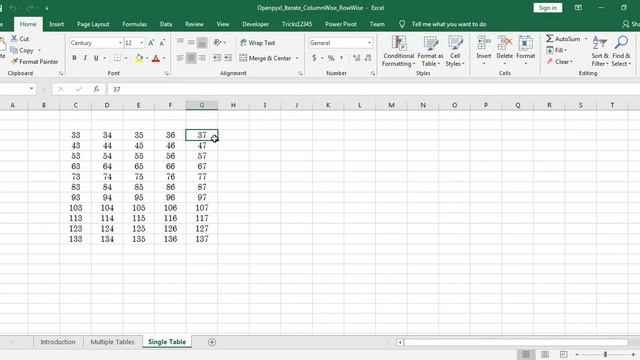
Task: Open the Formulas ribbon tab
Action: point(135,24)
